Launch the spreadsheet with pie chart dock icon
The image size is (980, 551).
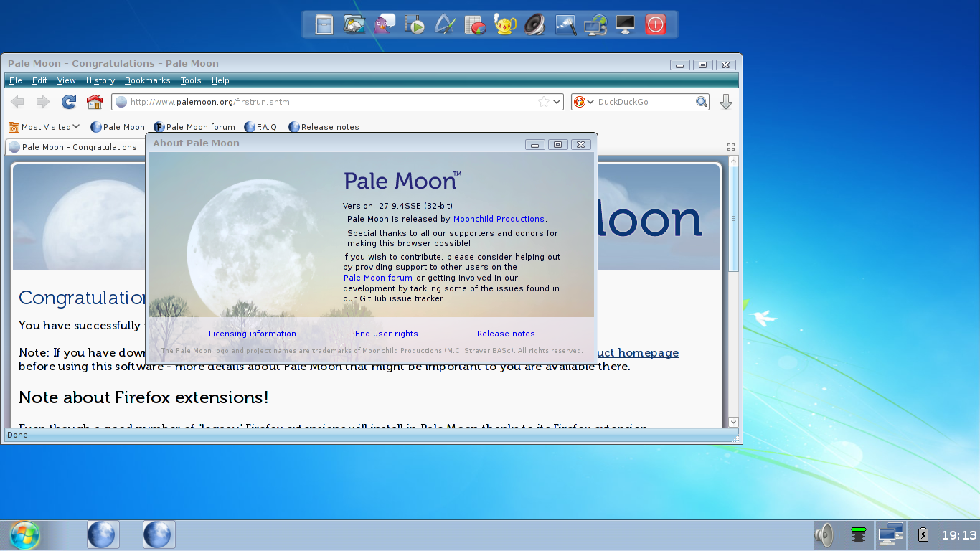475,25
